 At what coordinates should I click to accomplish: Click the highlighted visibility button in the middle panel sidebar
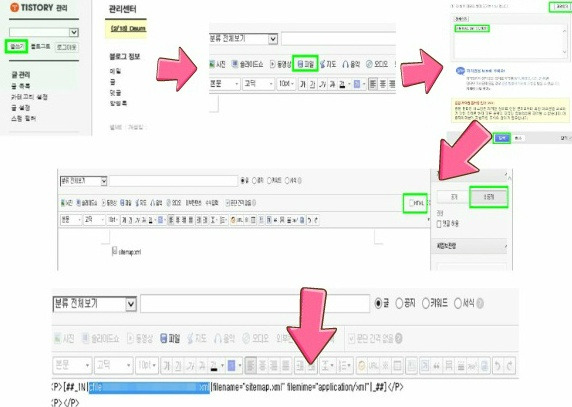tap(488, 197)
